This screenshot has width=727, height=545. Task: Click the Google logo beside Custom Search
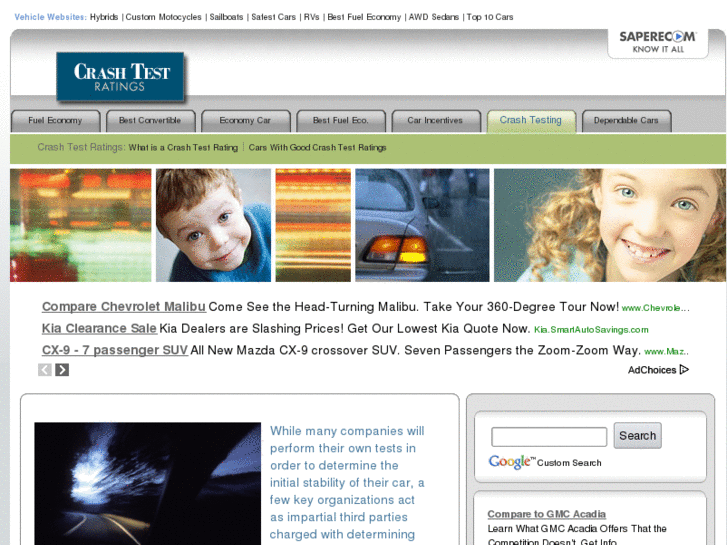coord(509,462)
